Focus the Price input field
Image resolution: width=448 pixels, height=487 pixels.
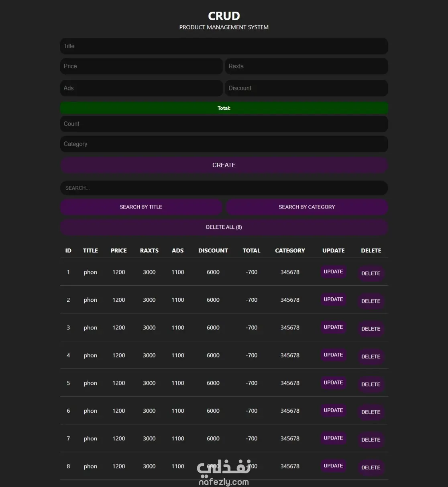(x=141, y=66)
